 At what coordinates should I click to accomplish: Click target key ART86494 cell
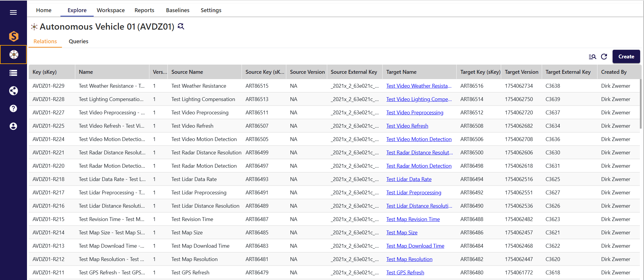(472, 179)
